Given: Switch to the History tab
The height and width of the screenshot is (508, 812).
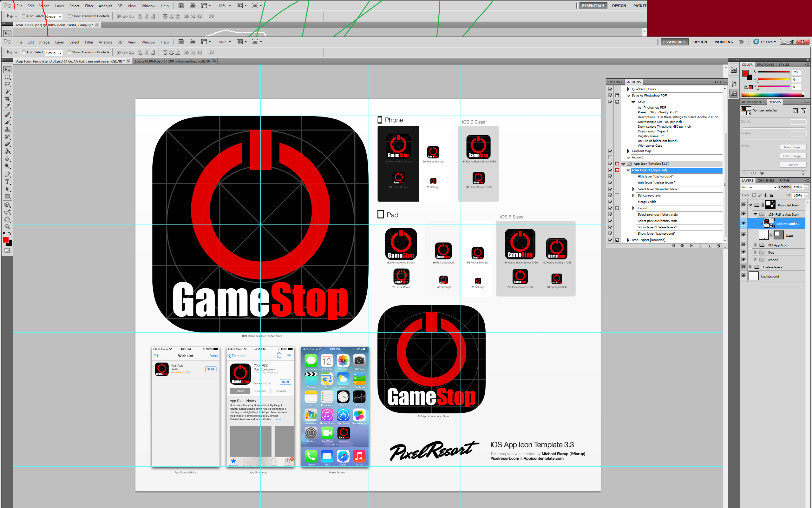Looking at the screenshot, I should pyautogui.click(x=615, y=82).
